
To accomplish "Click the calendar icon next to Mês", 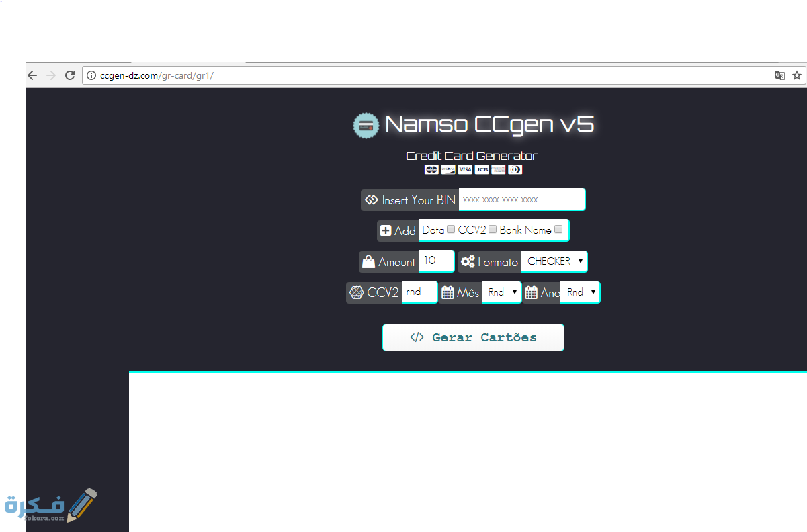I will pyautogui.click(x=448, y=293).
